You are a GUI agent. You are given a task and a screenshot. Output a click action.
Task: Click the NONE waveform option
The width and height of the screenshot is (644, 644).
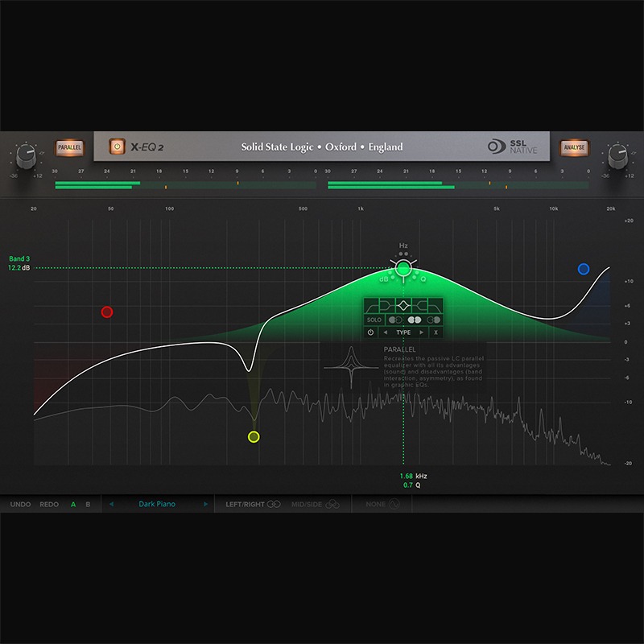382,504
